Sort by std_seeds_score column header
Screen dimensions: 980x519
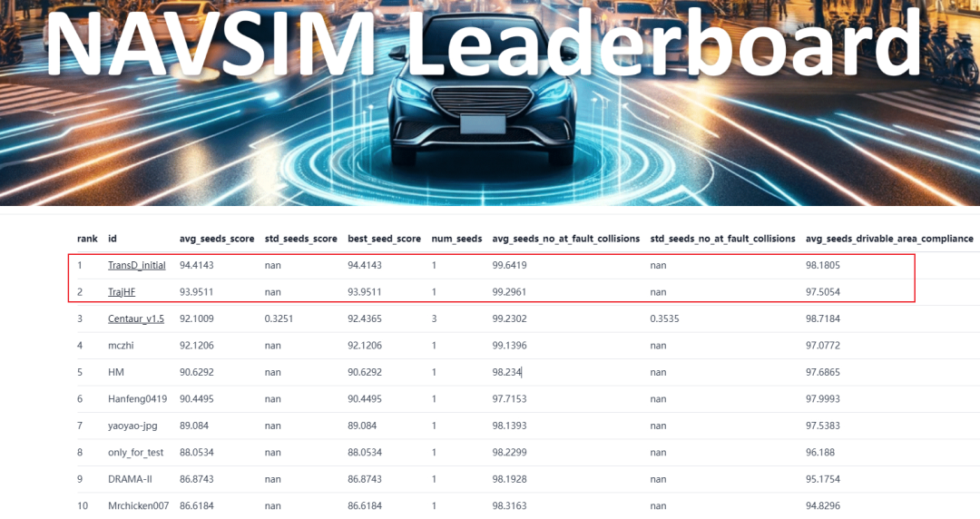(300, 239)
